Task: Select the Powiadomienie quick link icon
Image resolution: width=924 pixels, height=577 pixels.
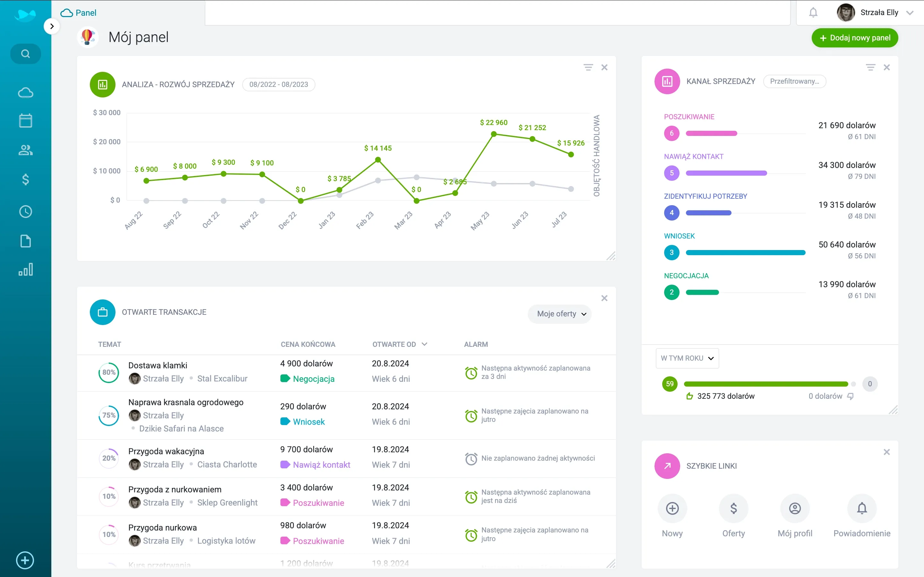Action: pos(862,509)
